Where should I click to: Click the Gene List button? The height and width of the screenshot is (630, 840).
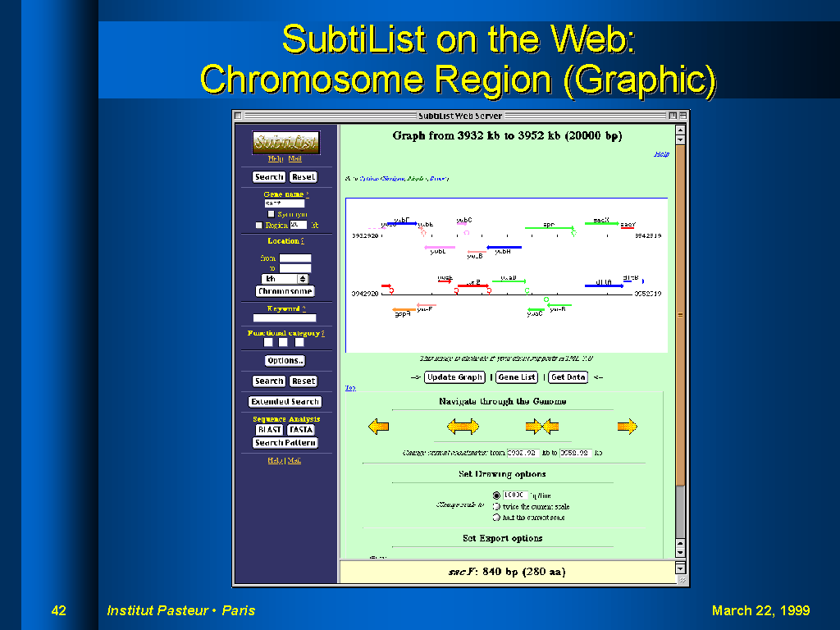[x=517, y=377]
